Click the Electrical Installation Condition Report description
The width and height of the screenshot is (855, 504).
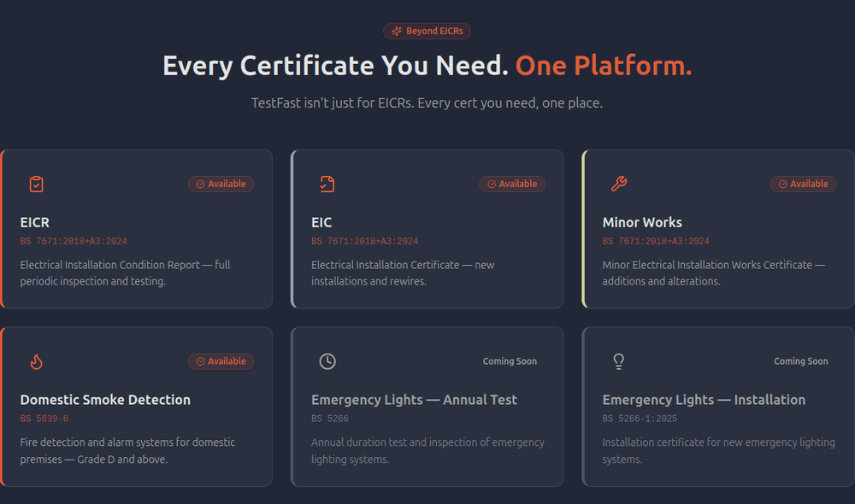126,273
